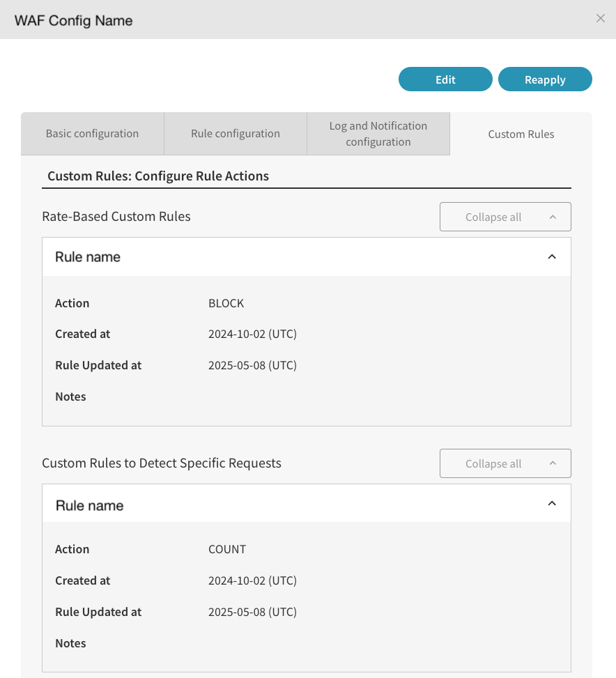Collapse all Custom Rules to Detect Specific Requests
The height and width of the screenshot is (678, 616).
(x=493, y=463)
